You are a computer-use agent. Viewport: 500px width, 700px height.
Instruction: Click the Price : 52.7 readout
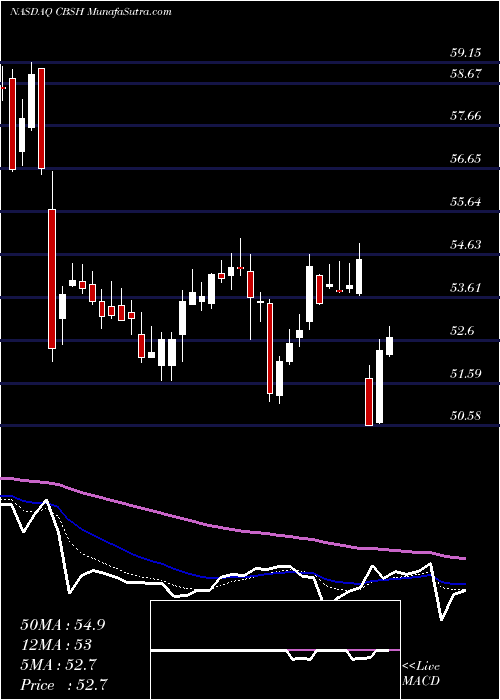[x=64, y=685]
